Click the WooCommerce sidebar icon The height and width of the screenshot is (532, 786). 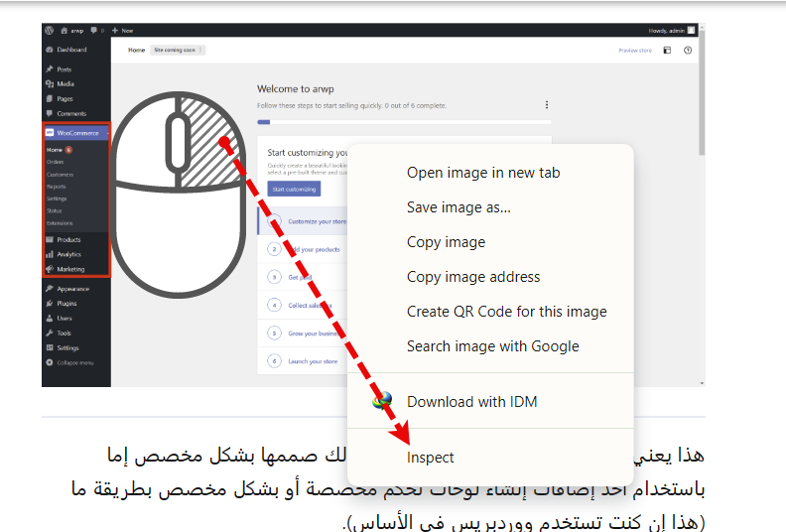[x=50, y=133]
